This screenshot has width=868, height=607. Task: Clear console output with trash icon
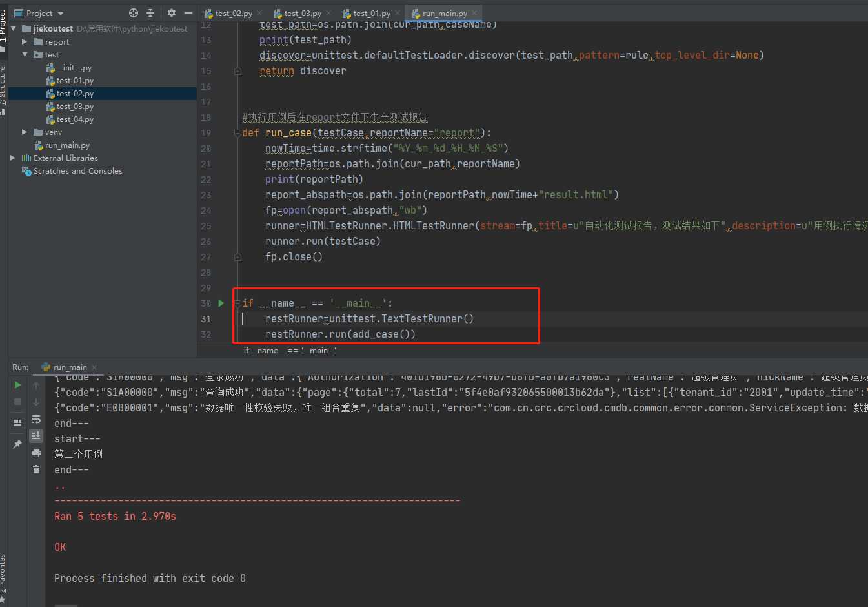(36, 469)
